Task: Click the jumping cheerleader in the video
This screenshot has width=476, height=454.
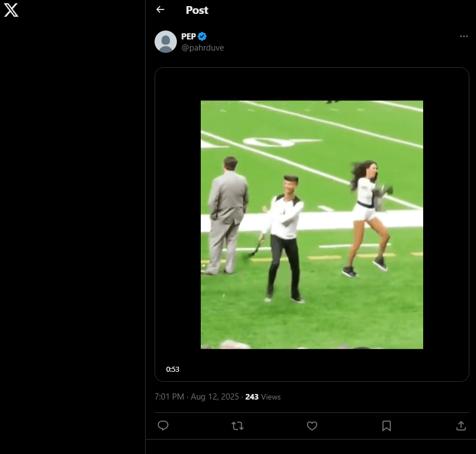Action: [367, 217]
